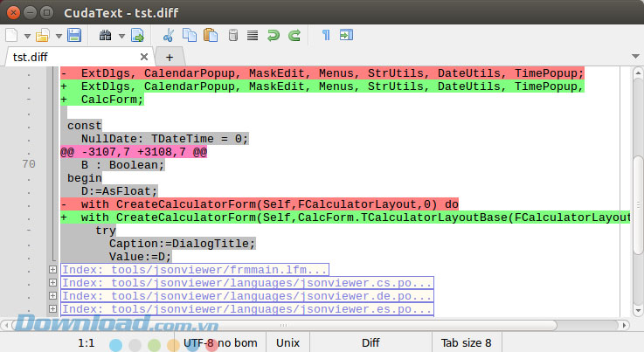The height and width of the screenshot is (352, 644).
Task: Redo edit with the green arrow
Action: tap(294, 35)
